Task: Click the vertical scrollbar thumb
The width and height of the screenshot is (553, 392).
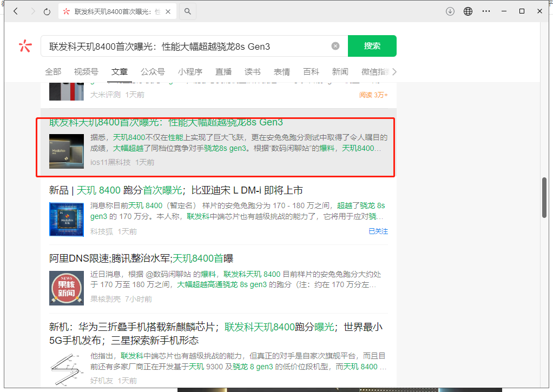Action: pos(544,197)
